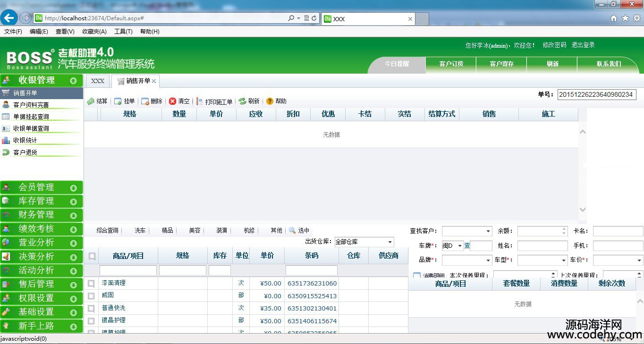The height and width of the screenshot is (344, 644).
Task: Toggle the 消费明细 checkbox
Action: pos(417,275)
